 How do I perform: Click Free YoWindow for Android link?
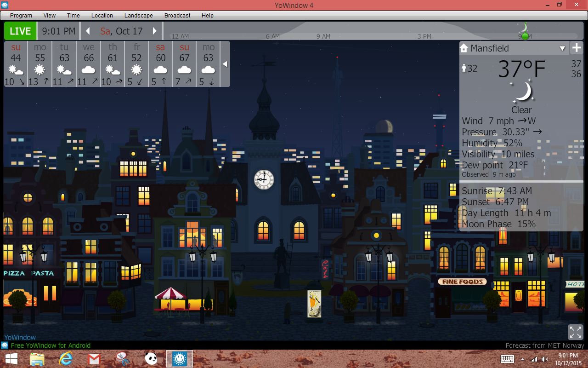(51, 345)
